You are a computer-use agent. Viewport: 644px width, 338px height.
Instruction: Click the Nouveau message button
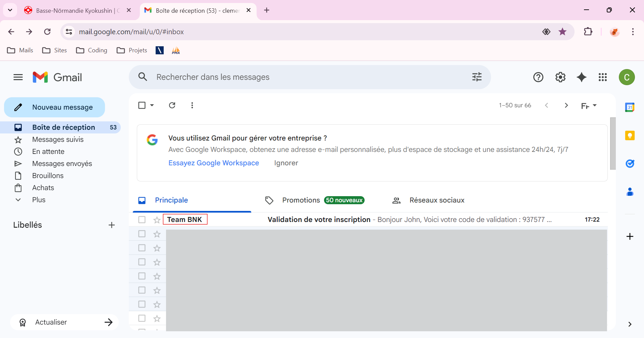coord(55,107)
